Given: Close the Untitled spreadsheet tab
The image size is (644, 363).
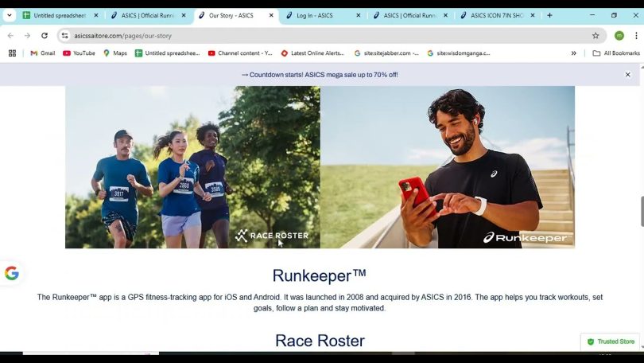Looking at the screenshot, I should tap(96, 15).
